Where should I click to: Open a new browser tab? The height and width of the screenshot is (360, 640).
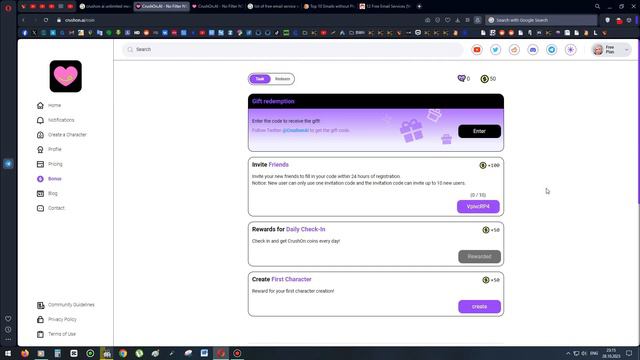pos(419,7)
